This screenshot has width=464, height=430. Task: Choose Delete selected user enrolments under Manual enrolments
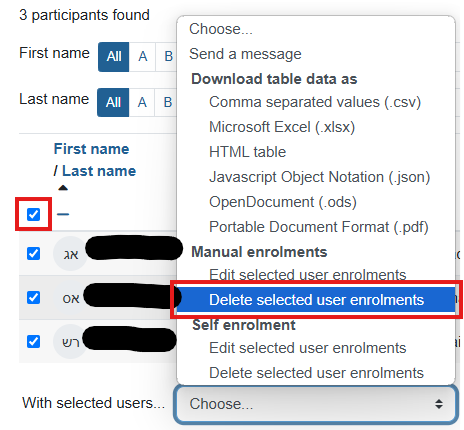point(316,300)
